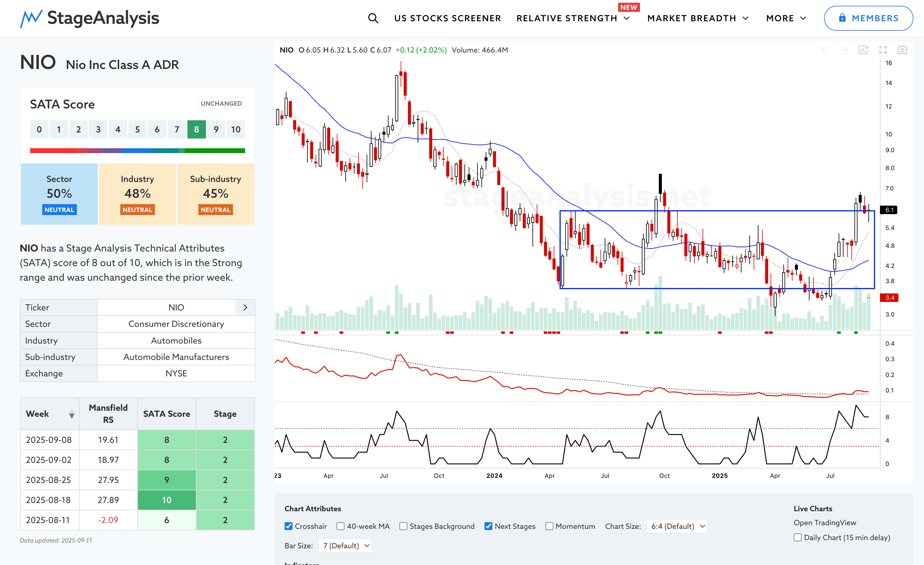Click the red 3.4 price label

[x=889, y=298]
